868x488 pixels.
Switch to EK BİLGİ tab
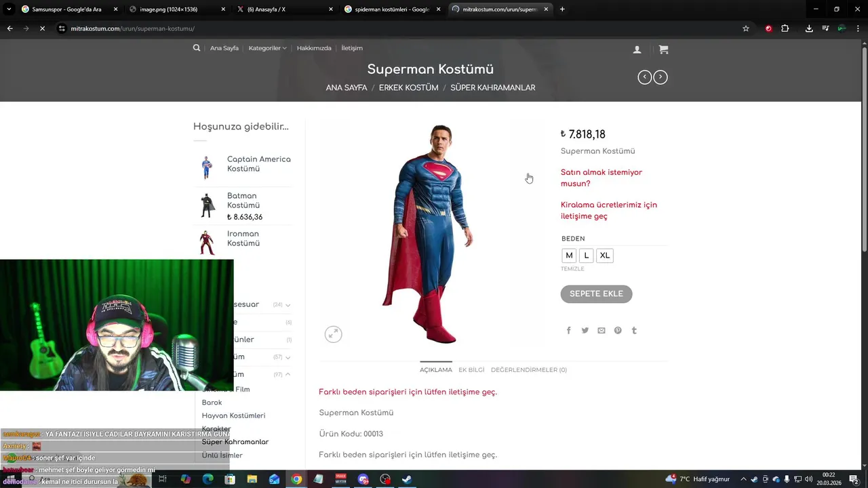(x=471, y=370)
